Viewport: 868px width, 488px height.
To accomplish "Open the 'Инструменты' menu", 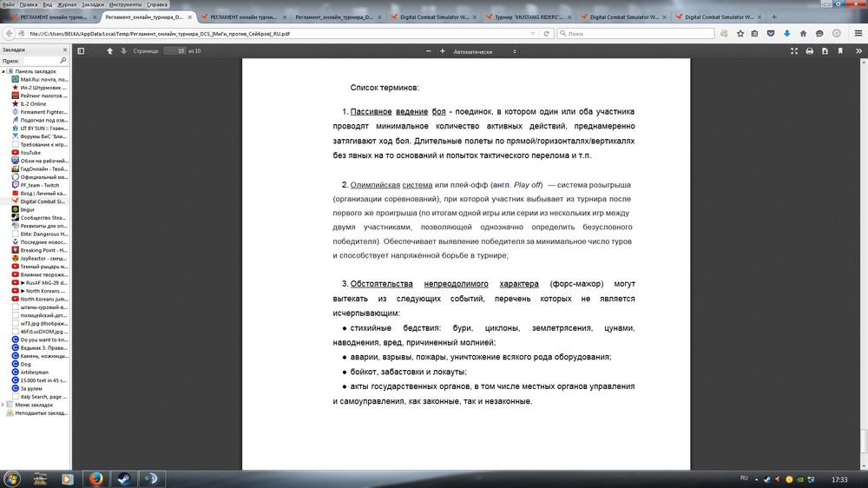I will pos(125,4).
